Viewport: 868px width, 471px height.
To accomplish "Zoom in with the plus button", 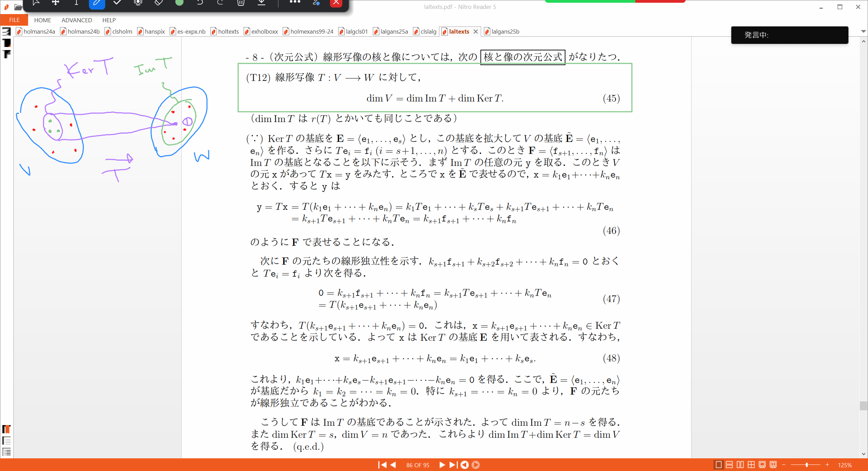I will pyautogui.click(x=827, y=465).
